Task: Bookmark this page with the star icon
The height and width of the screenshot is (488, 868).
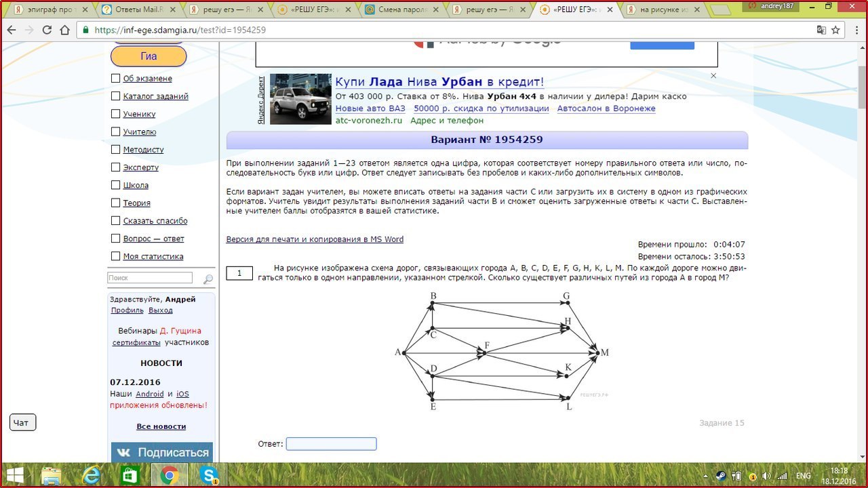Action: 836,30
